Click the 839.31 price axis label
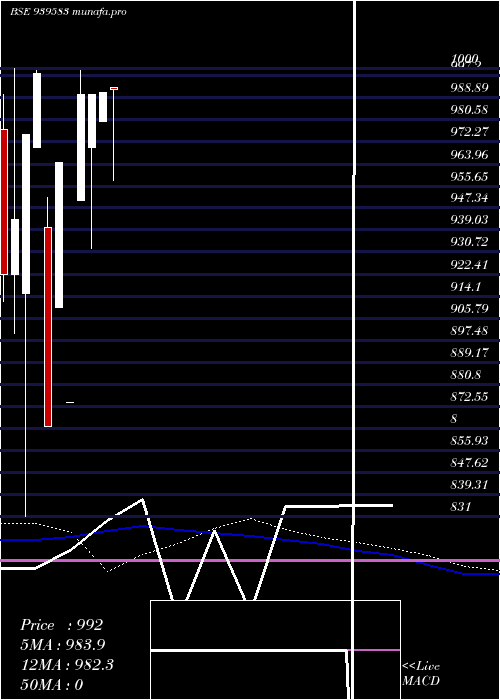The height and width of the screenshot is (700, 500). click(x=469, y=485)
